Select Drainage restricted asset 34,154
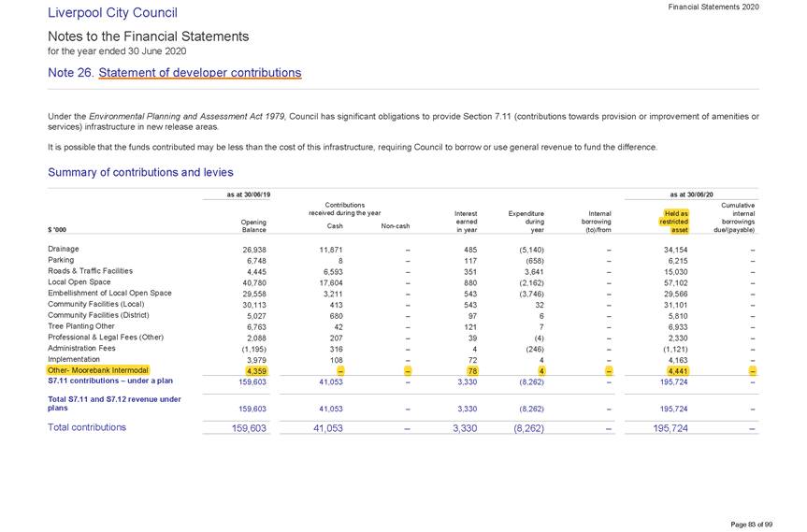This screenshot has width=807, height=532. point(676,250)
